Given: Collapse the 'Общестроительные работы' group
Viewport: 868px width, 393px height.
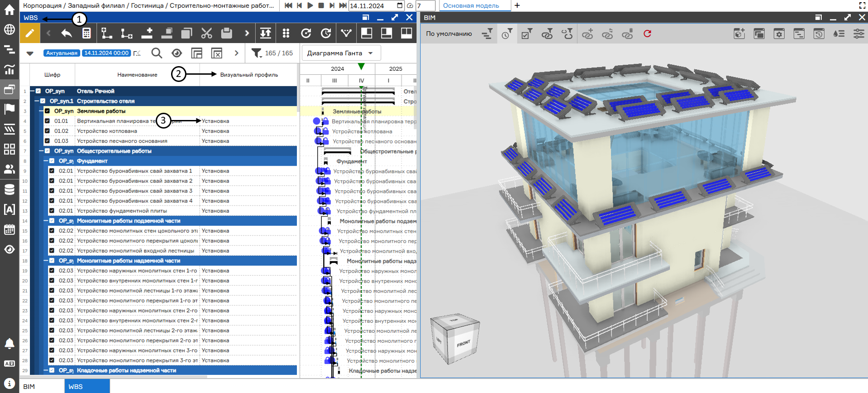Looking at the screenshot, I should coord(41,151).
